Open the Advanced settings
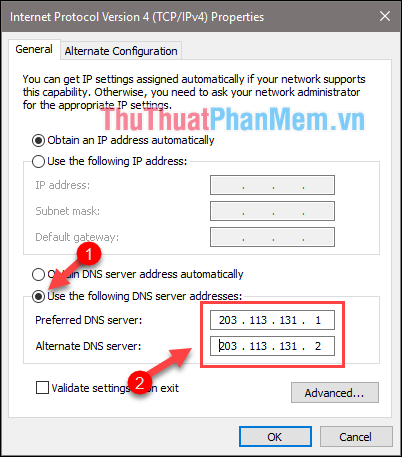This screenshot has height=457, width=402. [x=335, y=393]
